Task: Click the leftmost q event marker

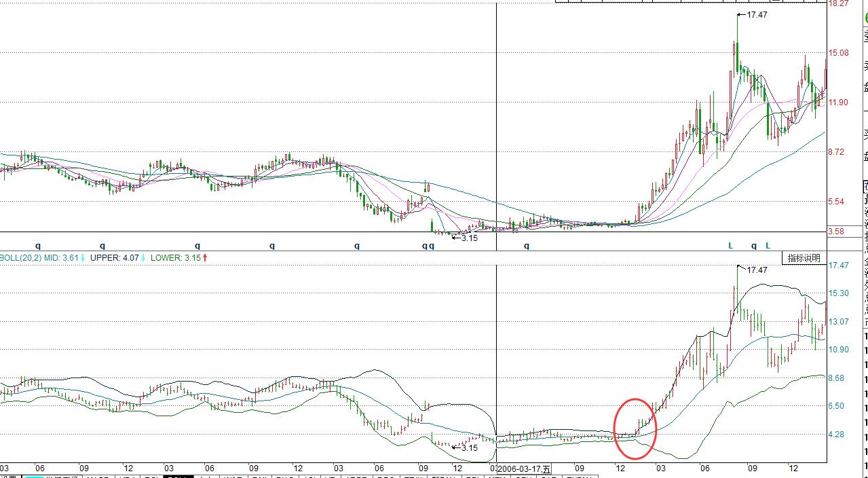Action: [38, 246]
